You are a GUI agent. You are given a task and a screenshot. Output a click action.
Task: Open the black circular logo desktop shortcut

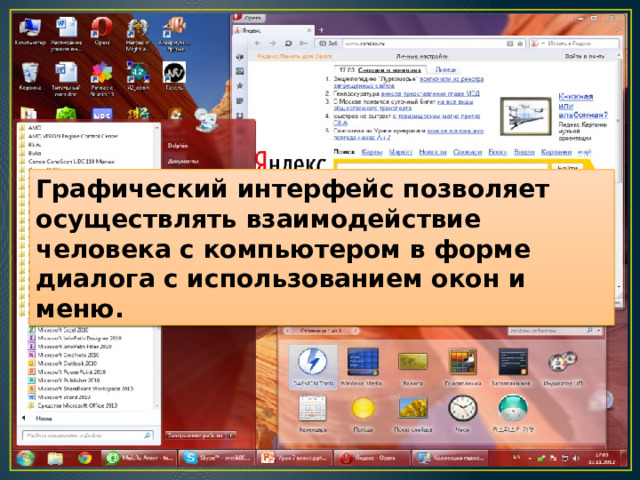tap(174, 77)
